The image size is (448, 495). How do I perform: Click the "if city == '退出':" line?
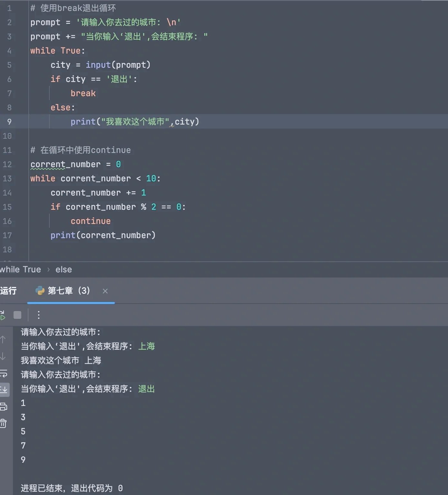94,79
